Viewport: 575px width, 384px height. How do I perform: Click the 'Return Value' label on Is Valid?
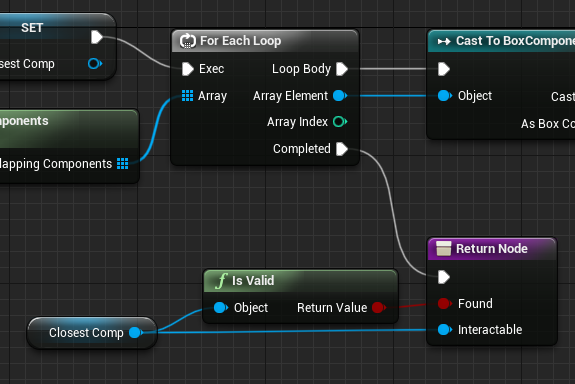click(x=332, y=307)
